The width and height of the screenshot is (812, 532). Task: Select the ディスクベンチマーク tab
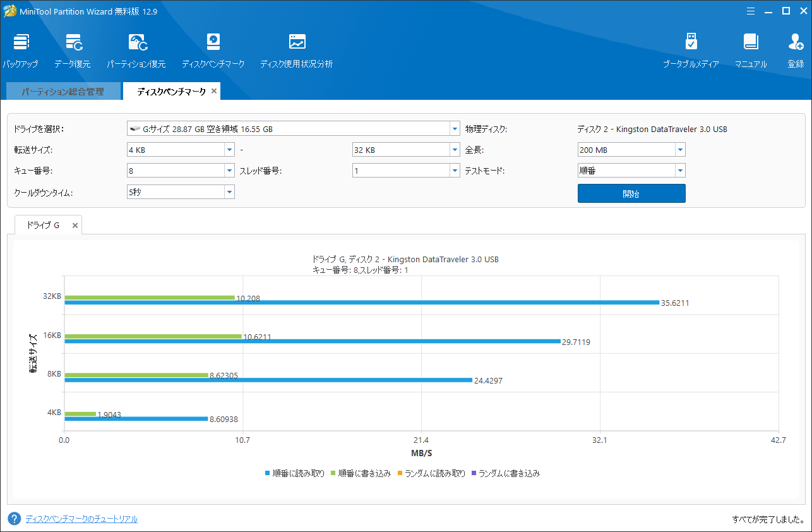coord(171,91)
